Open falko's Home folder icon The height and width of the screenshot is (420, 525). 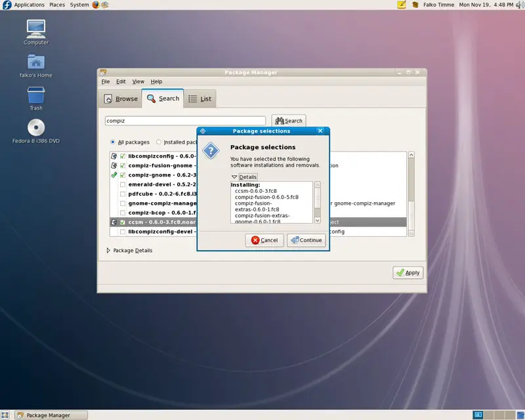pos(36,66)
